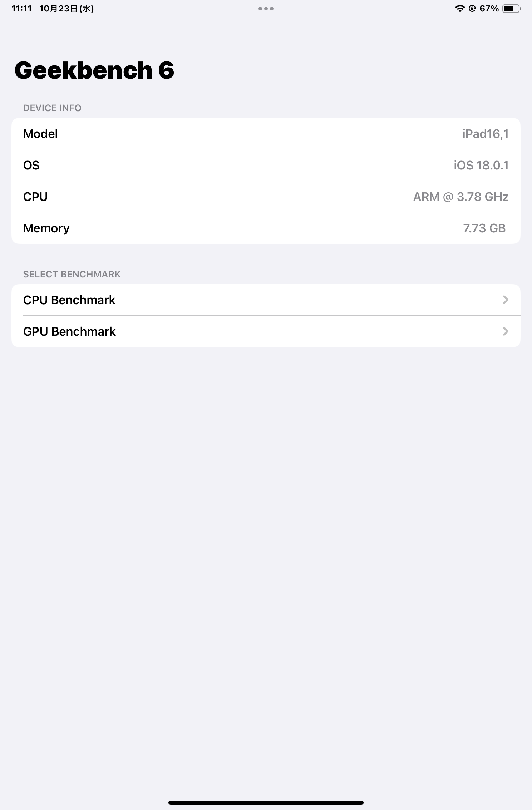Tap the orientation lock status icon
Image resolution: width=532 pixels, height=810 pixels.
tap(472, 9)
